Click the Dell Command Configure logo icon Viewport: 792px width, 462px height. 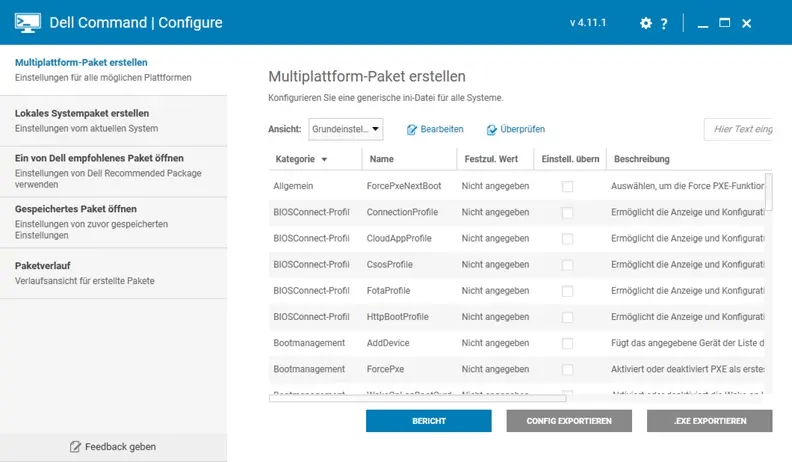coord(28,23)
